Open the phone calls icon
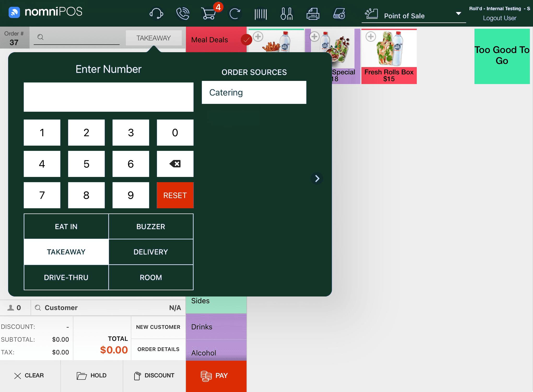 pos(183,14)
